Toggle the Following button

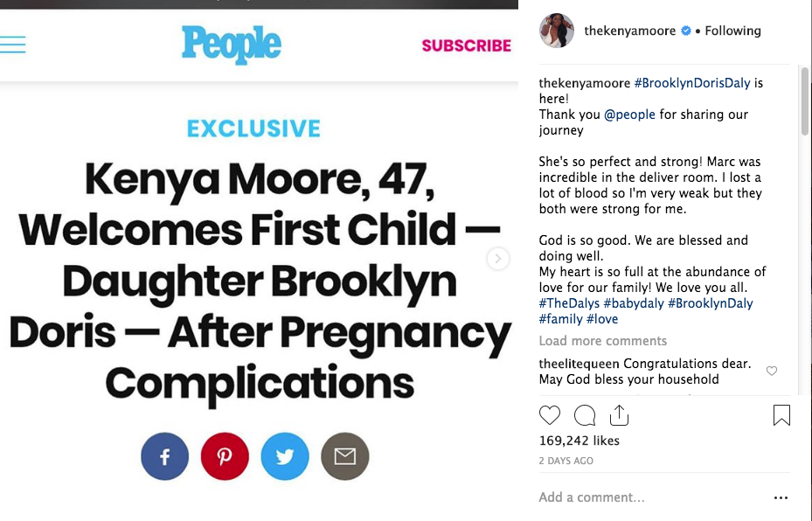click(732, 31)
